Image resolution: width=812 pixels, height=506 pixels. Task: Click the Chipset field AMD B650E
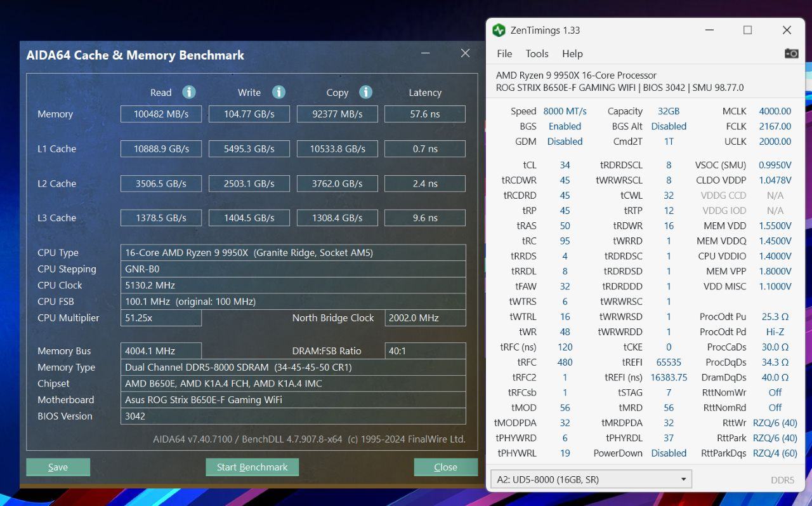pos(293,383)
